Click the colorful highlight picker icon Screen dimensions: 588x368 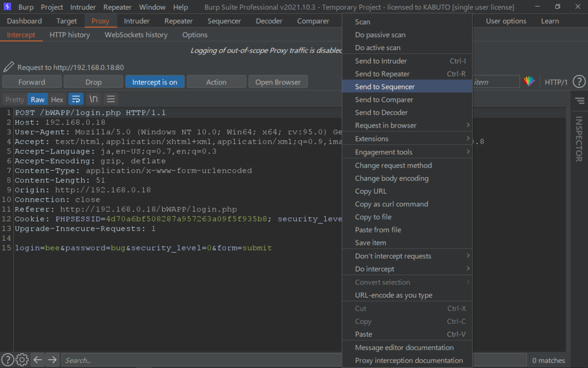click(529, 82)
